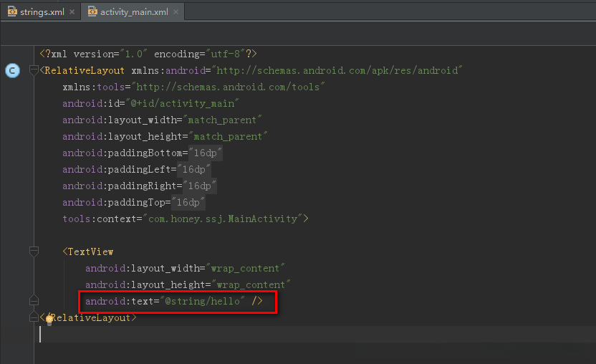
Task: Click the closing RelativeLayout tag
Action: (x=88, y=318)
